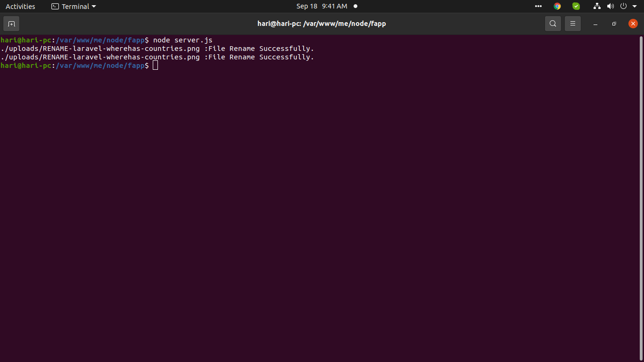644x362 pixels.
Task: Click the green checkmark status icon
Action: click(x=576, y=6)
